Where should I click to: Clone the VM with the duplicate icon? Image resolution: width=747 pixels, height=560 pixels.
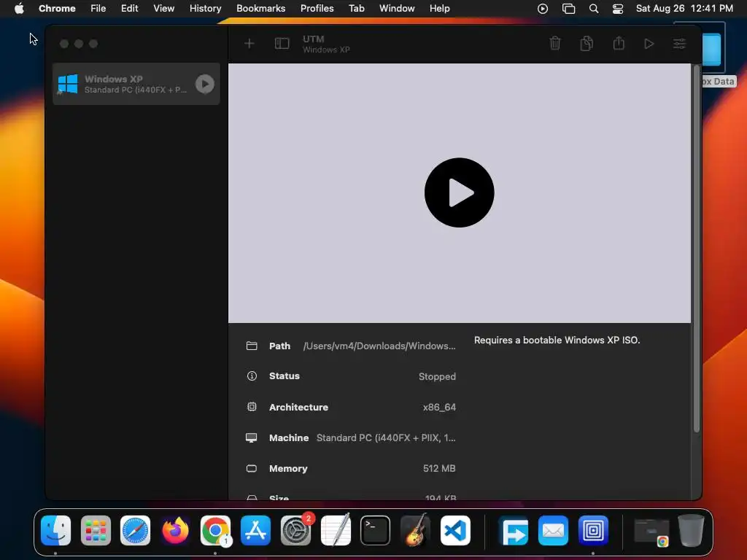coord(587,43)
